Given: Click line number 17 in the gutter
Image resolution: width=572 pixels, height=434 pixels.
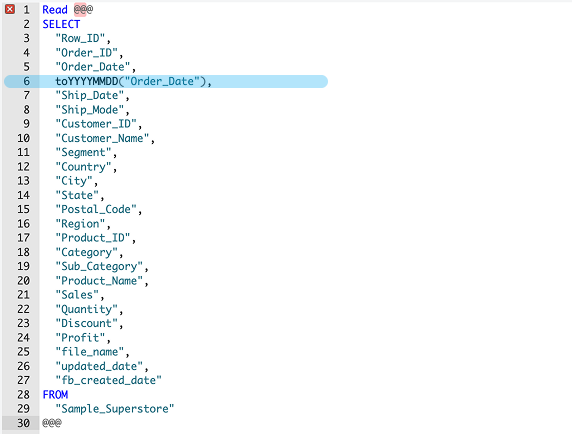Looking at the screenshot, I should click(23, 238).
